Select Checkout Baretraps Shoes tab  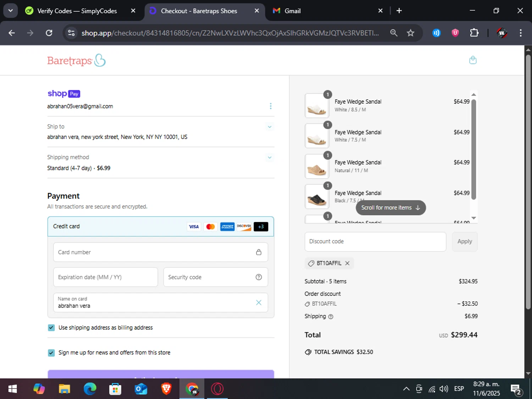(x=199, y=11)
